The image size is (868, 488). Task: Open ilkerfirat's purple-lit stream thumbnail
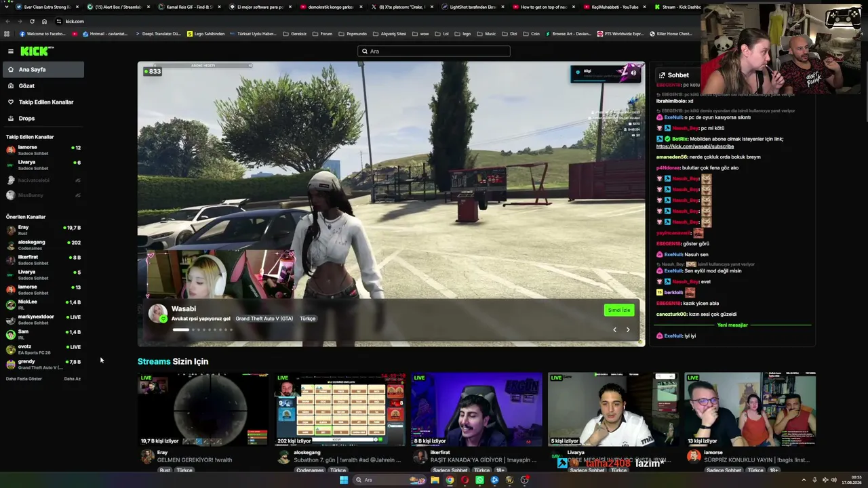point(477,409)
